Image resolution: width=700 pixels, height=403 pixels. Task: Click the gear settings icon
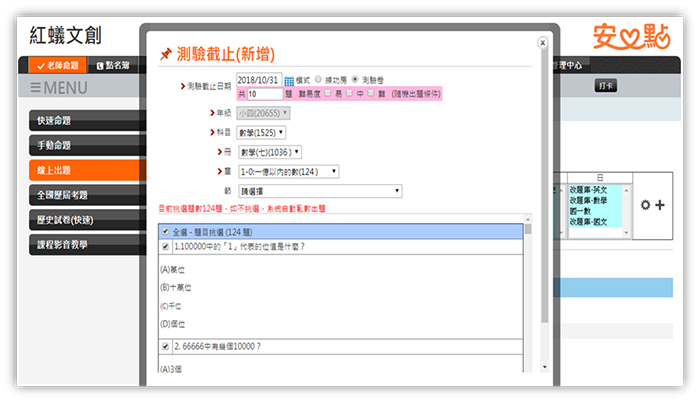(x=645, y=205)
